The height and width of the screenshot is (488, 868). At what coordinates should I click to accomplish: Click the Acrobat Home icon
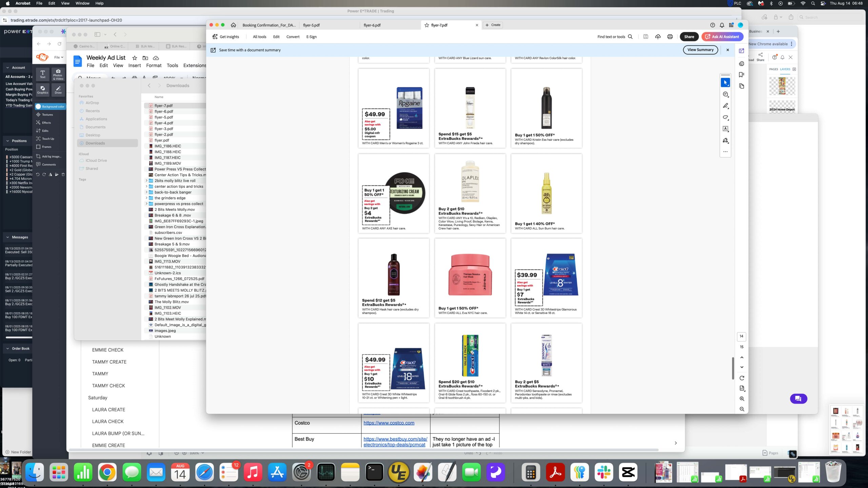point(233,25)
